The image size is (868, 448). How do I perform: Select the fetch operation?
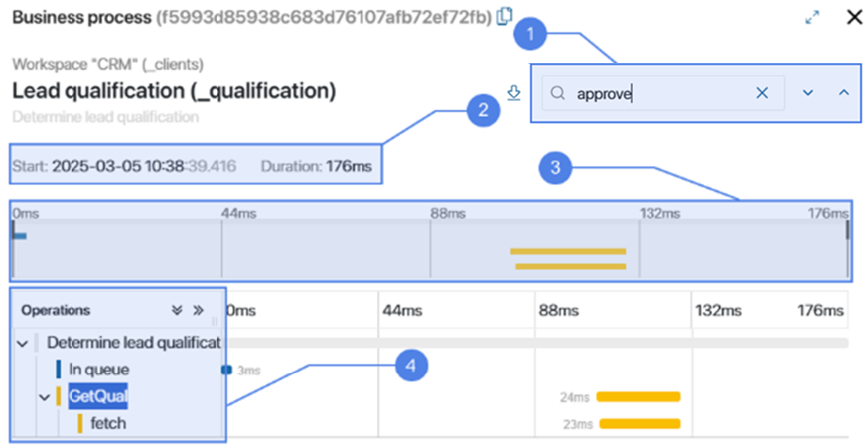(108, 423)
